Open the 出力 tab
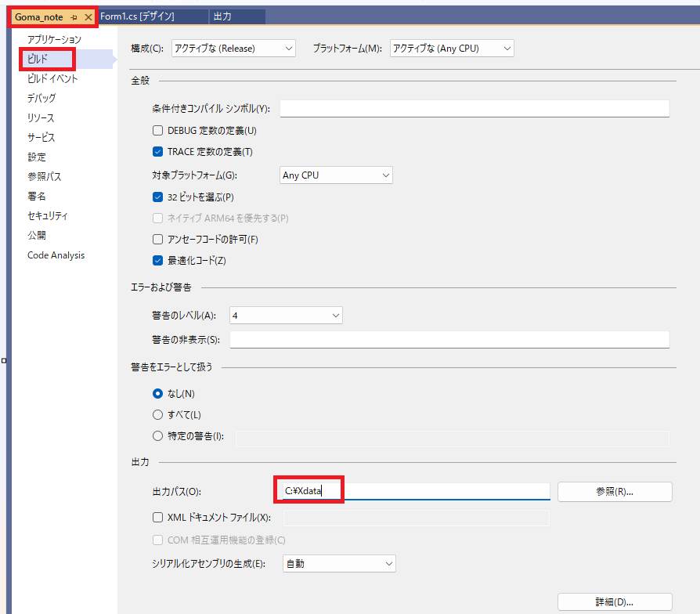The image size is (700, 614). (222, 16)
